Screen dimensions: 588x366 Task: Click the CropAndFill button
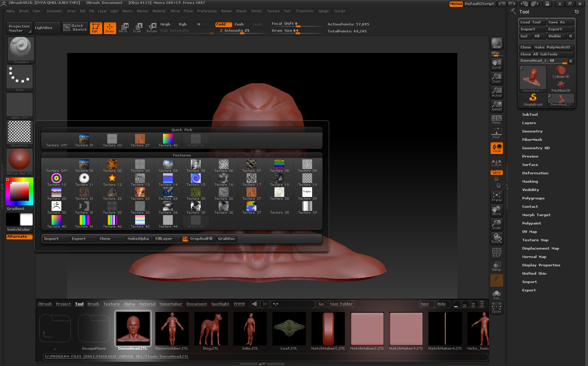[202, 239]
